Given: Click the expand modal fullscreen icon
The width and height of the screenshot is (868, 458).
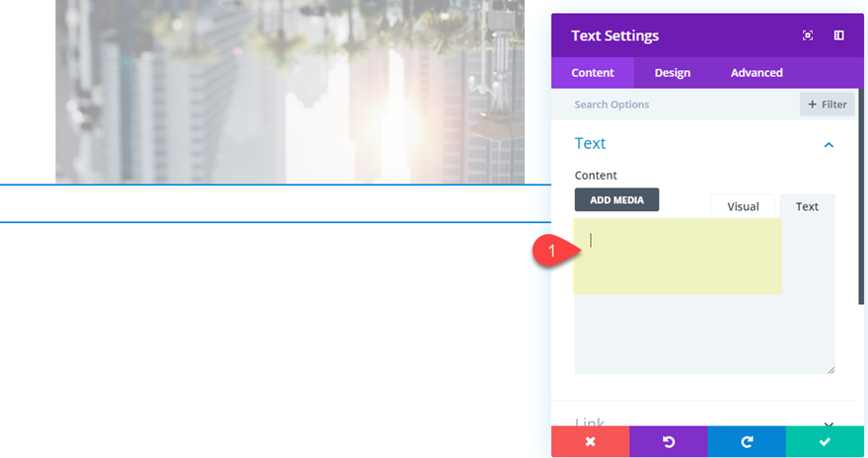Looking at the screenshot, I should pyautogui.click(x=808, y=36).
